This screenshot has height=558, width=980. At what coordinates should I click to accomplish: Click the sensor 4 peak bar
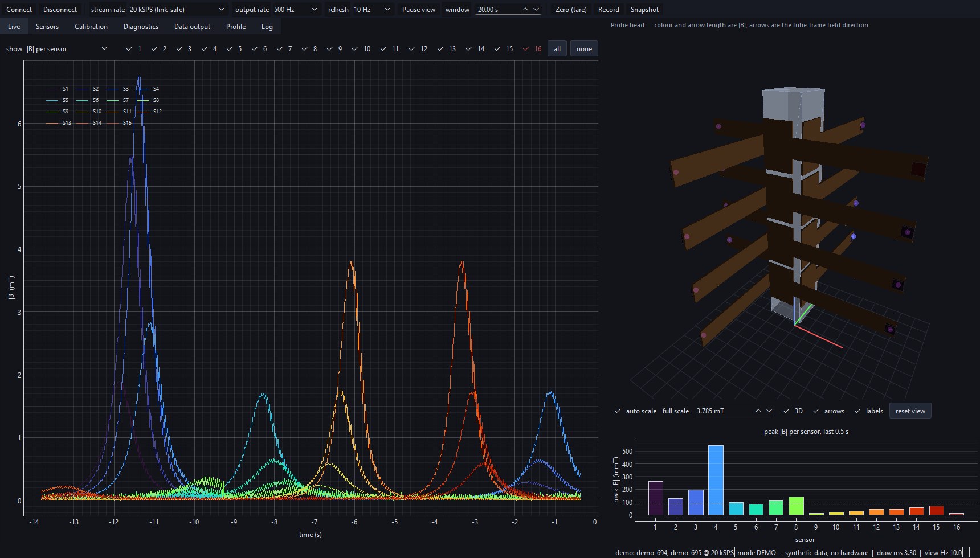716,480
